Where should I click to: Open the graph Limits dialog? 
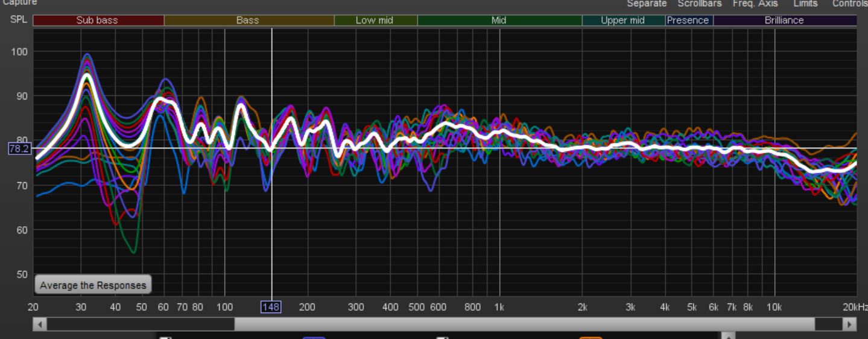pyautogui.click(x=805, y=4)
